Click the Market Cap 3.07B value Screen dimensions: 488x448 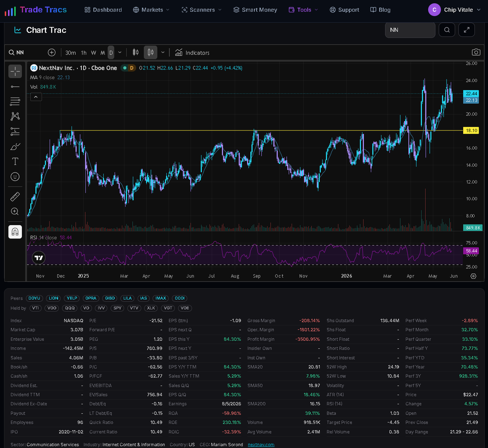pos(76,330)
